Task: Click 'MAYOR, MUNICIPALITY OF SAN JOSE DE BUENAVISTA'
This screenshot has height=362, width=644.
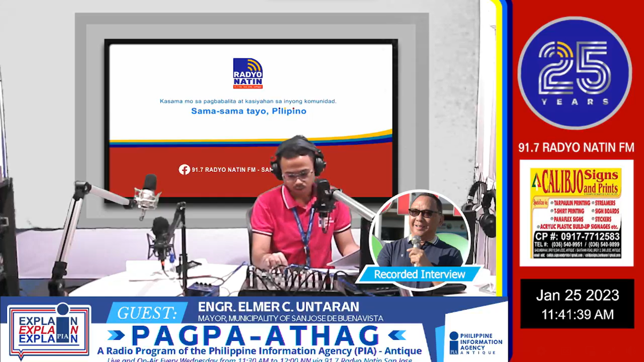Action: (x=290, y=318)
